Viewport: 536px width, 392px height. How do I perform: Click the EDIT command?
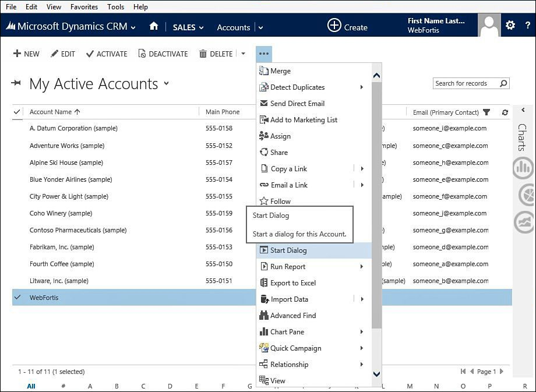click(x=62, y=54)
